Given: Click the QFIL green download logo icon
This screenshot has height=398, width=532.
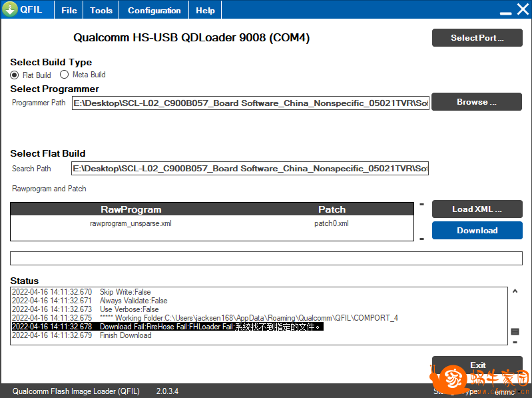Looking at the screenshot, I should [x=10, y=9].
